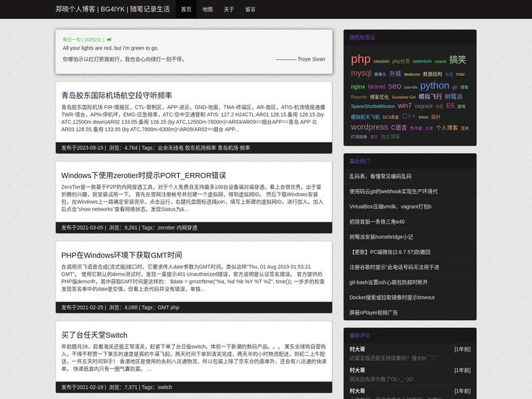
Task: Open post PHP在Windows环境下获取GMT时间
Action: [x=122, y=255]
